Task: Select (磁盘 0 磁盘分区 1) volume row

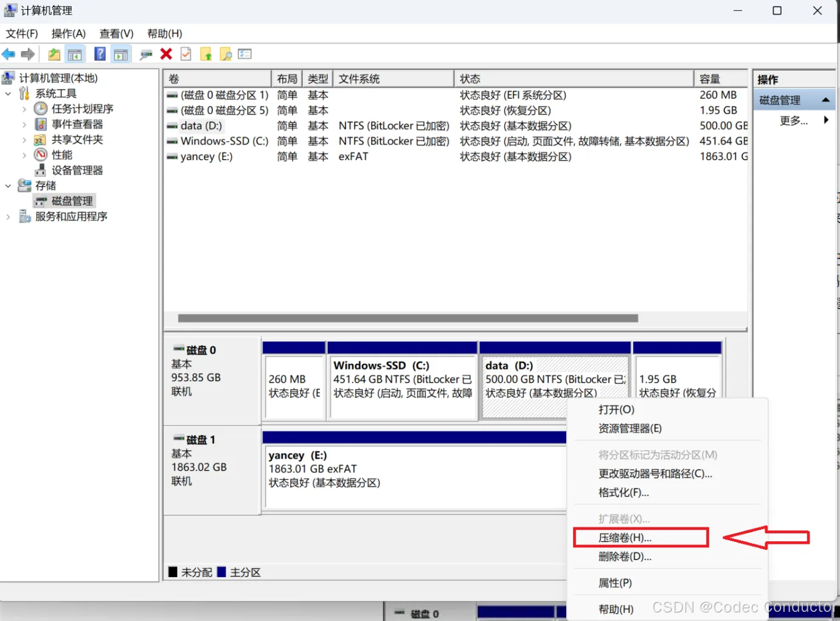Action: 456,95
